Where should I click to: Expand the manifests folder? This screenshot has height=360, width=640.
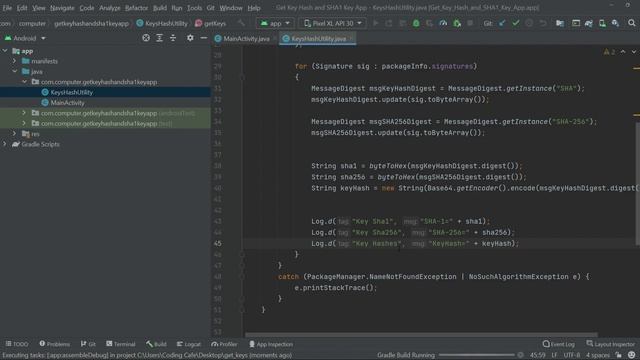[x=15, y=61]
